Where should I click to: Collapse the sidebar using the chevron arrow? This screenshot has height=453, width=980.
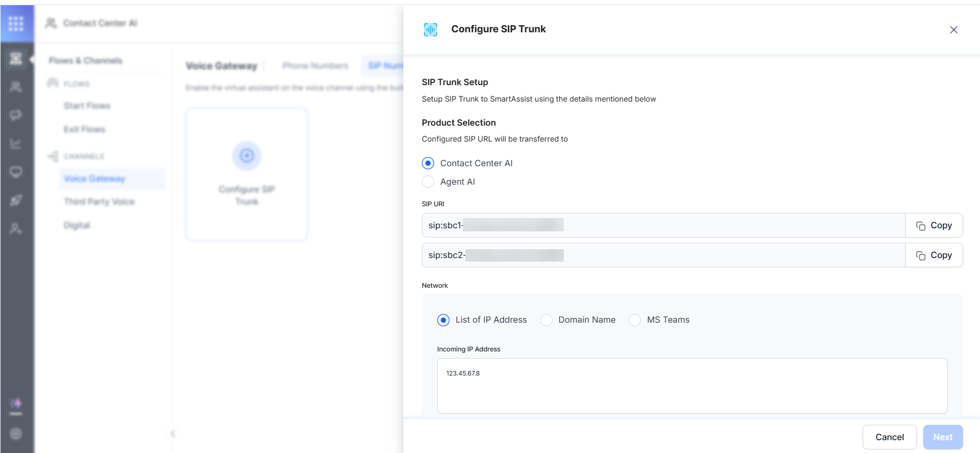point(173,434)
